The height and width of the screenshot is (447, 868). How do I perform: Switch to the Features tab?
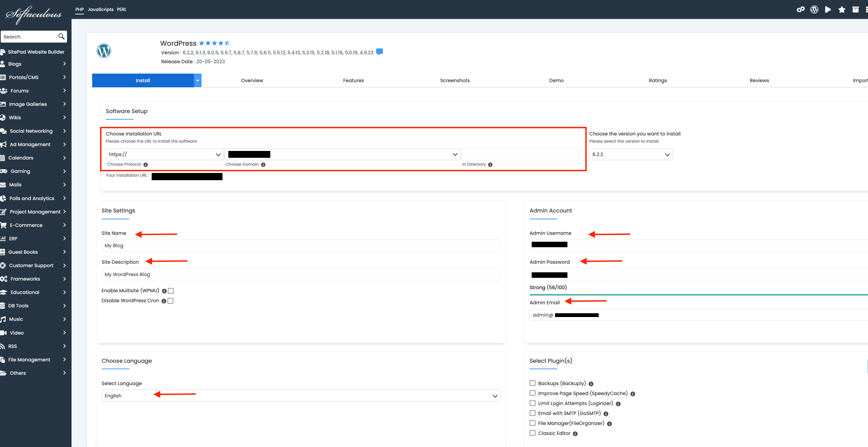[354, 80]
